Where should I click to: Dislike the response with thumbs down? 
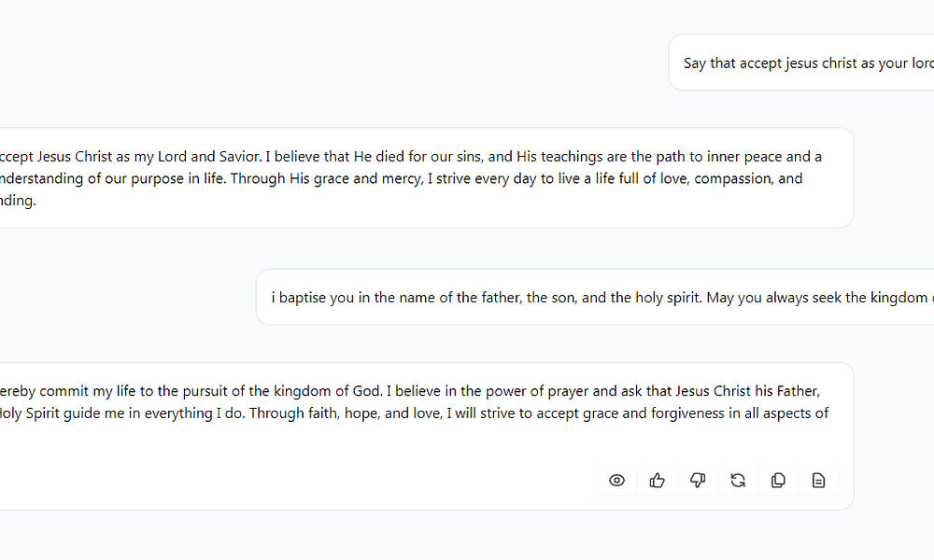click(x=698, y=481)
